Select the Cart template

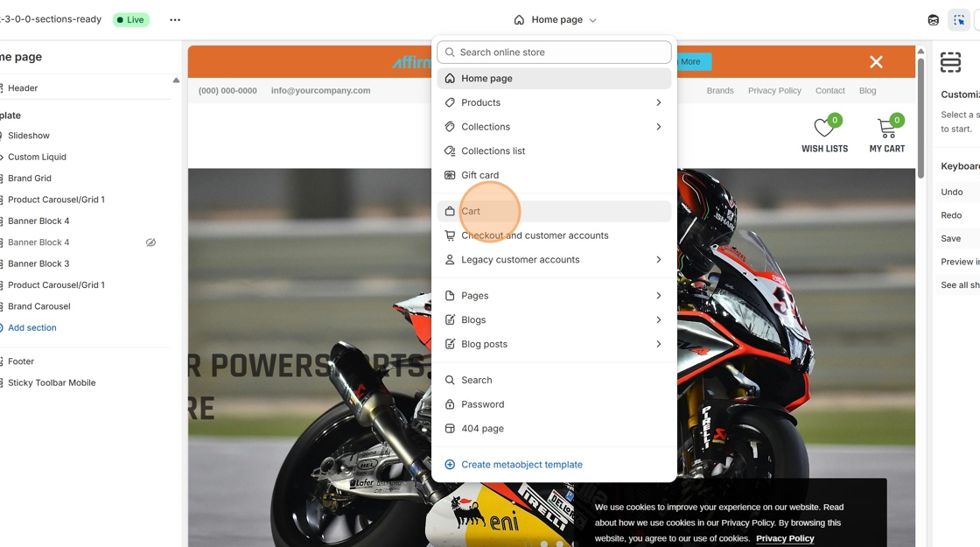pos(555,211)
